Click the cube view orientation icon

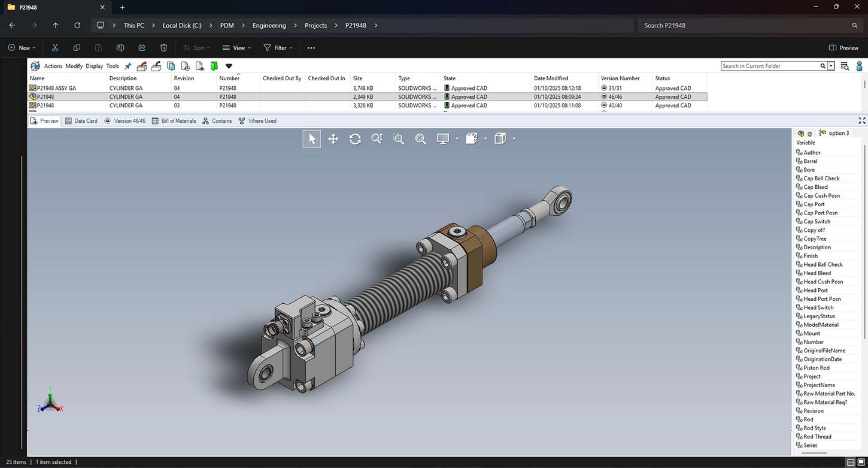[500, 139]
